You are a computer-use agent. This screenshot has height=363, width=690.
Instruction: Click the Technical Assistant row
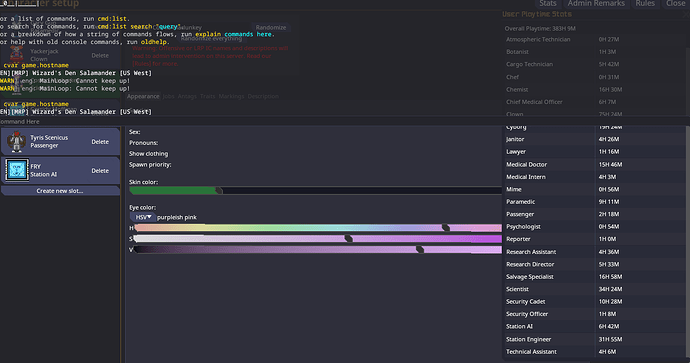pos(594,352)
